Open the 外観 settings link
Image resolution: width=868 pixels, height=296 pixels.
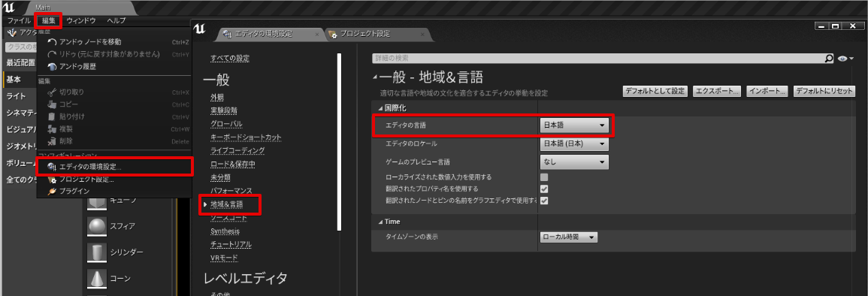point(217,97)
